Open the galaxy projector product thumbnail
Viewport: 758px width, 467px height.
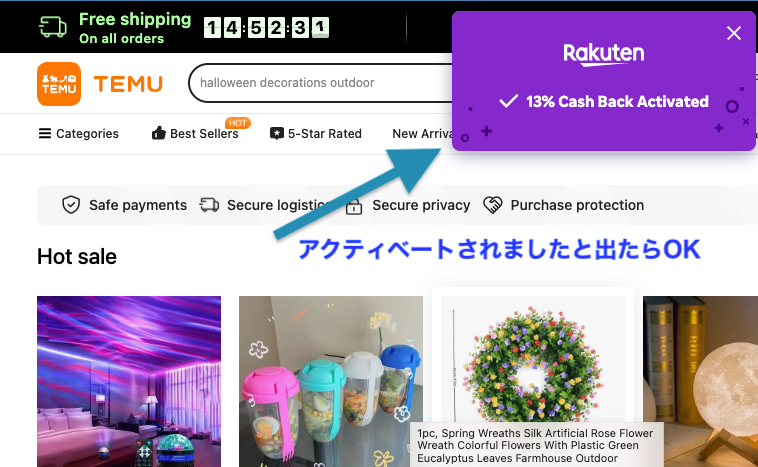coord(129,381)
